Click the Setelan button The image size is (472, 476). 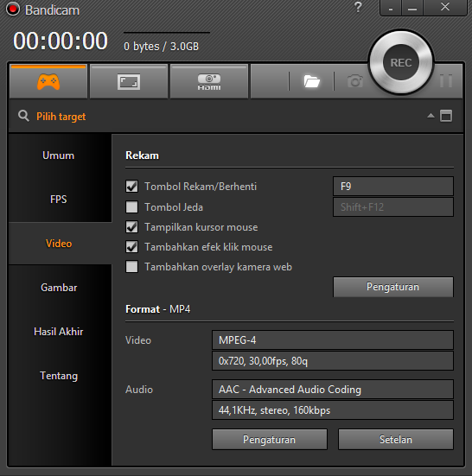(x=396, y=439)
